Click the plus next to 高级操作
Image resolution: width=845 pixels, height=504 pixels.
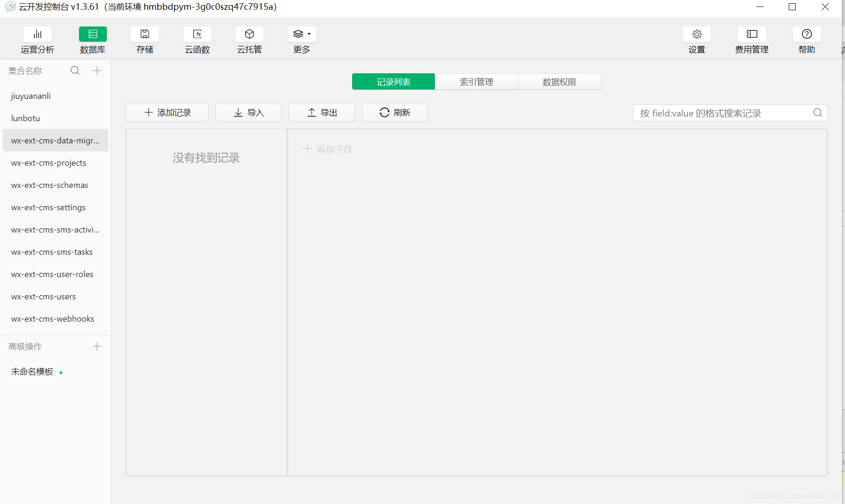tap(97, 346)
